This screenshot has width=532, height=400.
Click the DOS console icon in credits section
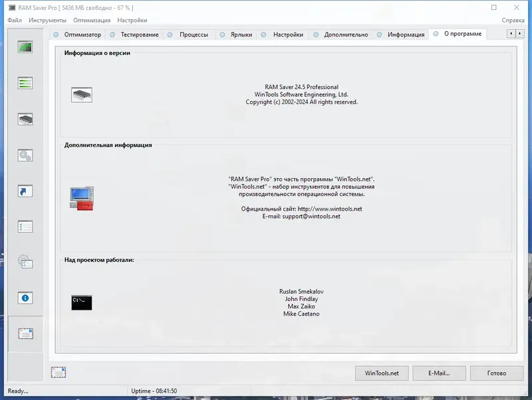click(x=82, y=301)
